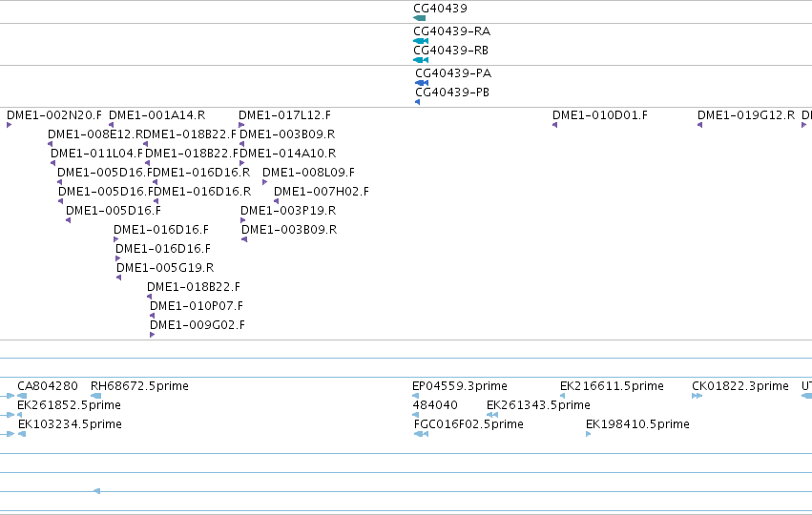Select the DME1-008L09.F marker
This screenshot has height=515, width=812.
(264, 182)
